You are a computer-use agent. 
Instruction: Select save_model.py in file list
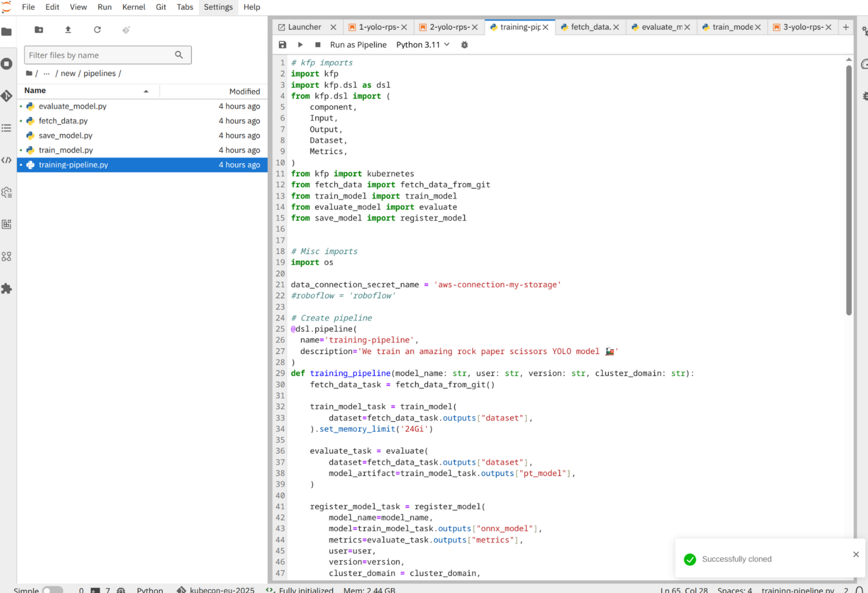point(142,136)
